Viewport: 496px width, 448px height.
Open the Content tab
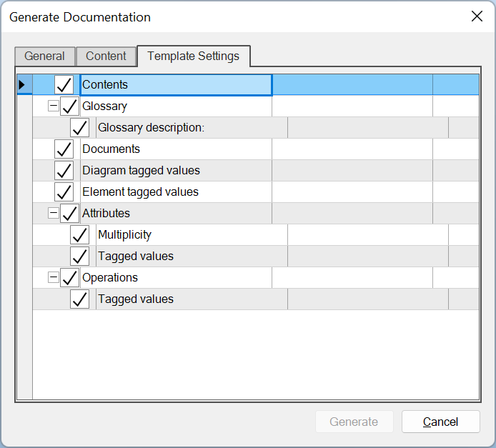click(106, 56)
